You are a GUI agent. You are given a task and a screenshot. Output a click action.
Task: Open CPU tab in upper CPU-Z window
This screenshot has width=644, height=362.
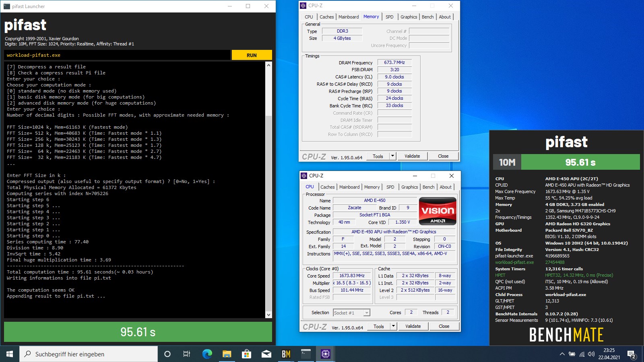coord(309,17)
